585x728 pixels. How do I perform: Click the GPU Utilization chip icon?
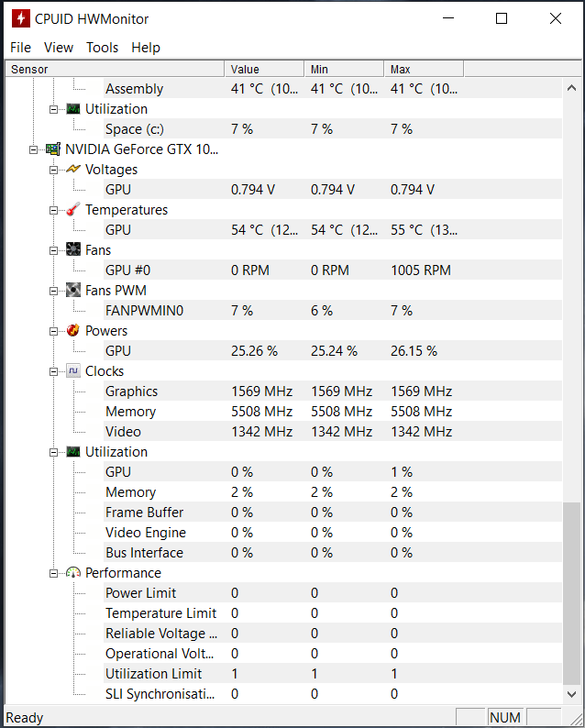tap(73, 452)
